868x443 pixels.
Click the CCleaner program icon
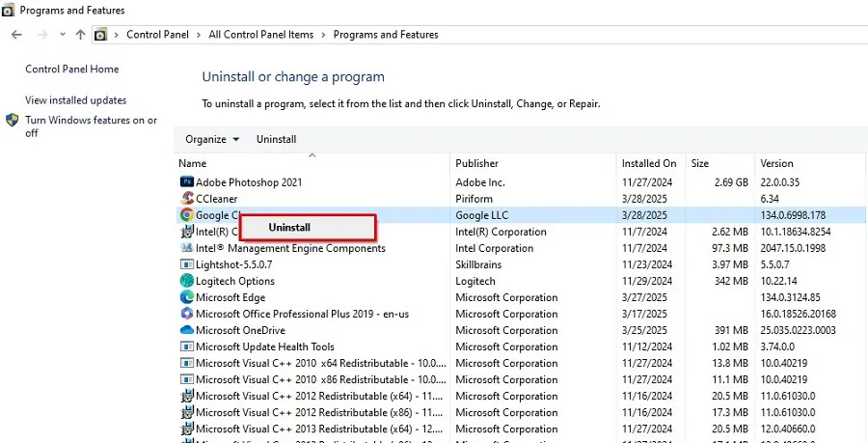187,198
